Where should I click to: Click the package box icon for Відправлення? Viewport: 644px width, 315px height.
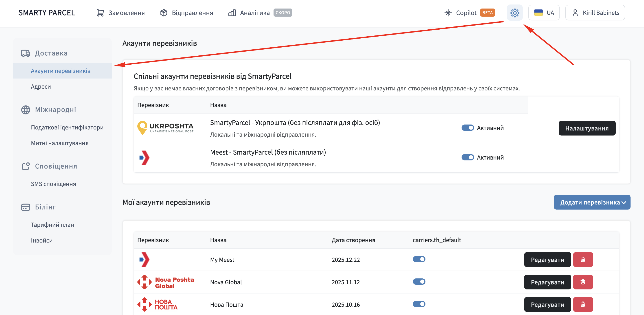[164, 13]
